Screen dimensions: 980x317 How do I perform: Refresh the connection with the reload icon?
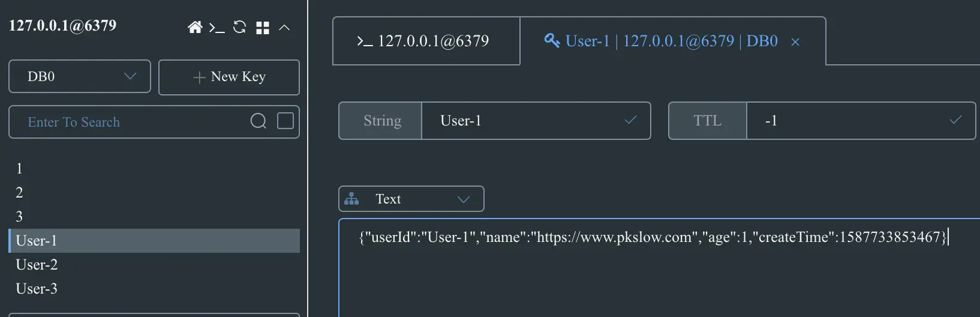click(x=239, y=27)
